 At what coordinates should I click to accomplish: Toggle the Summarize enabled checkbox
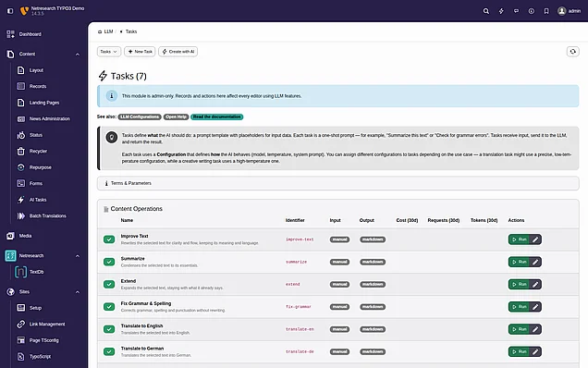click(x=109, y=262)
